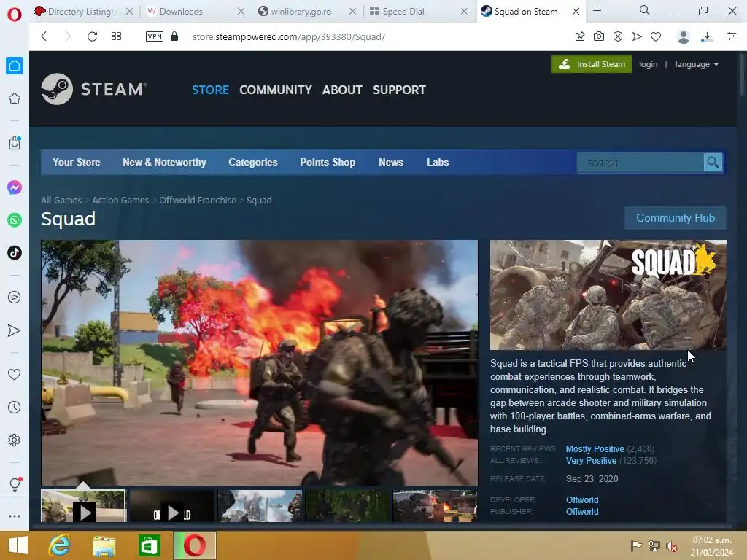Add page to bookmarks heart
Image resolution: width=747 pixels, height=560 pixels.
pyautogui.click(x=656, y=36)
